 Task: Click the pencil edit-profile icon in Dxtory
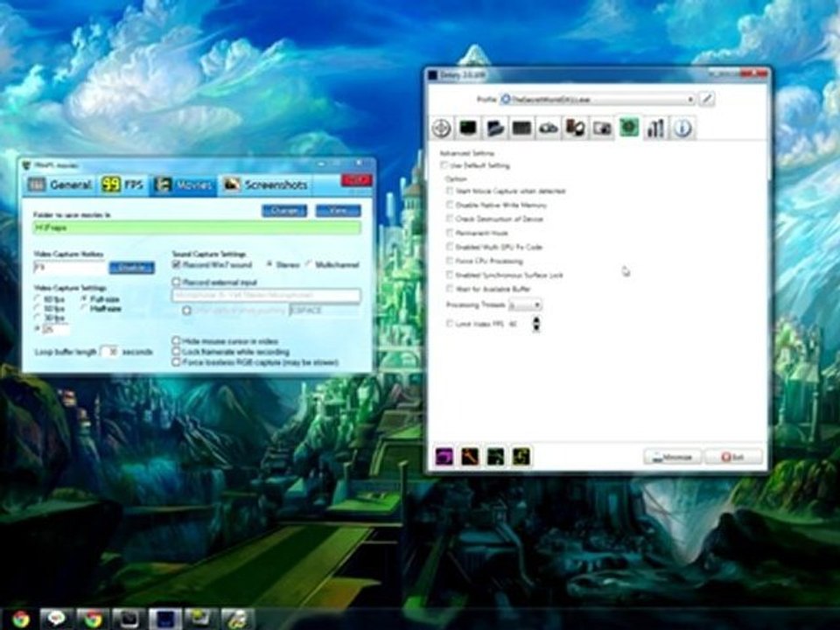coord(707,99)
